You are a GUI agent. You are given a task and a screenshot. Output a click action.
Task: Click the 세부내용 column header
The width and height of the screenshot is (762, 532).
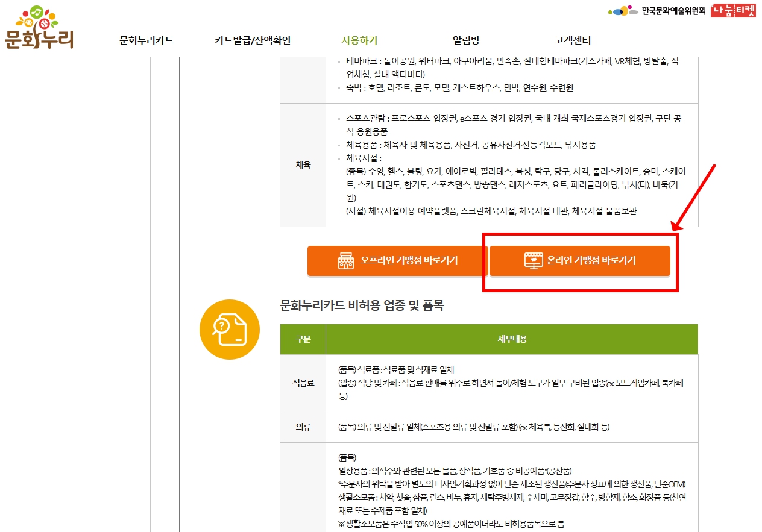click(512, 339)
